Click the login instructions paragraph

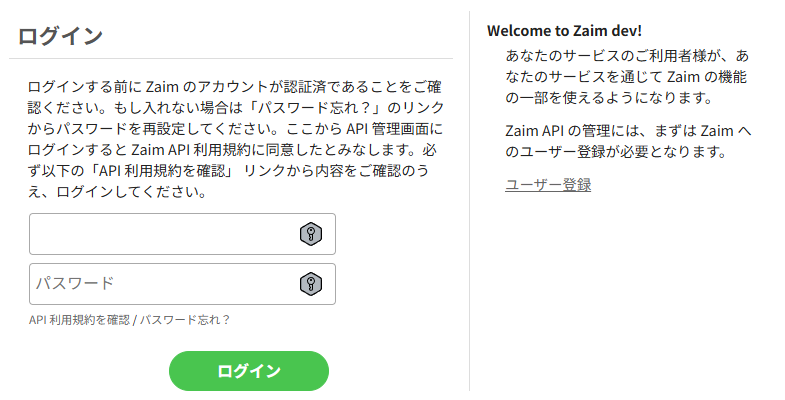click(x=236, y=139)
